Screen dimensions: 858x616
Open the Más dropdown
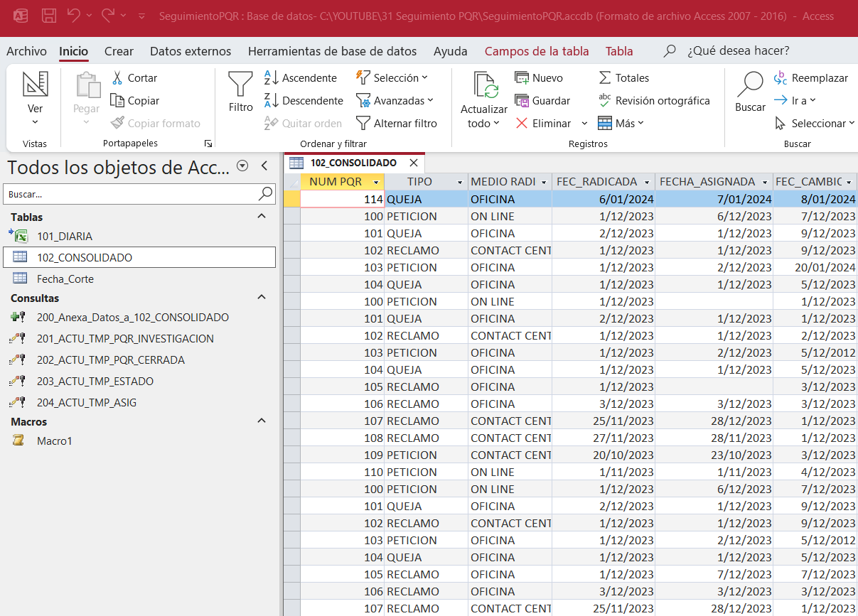[621, 124]
